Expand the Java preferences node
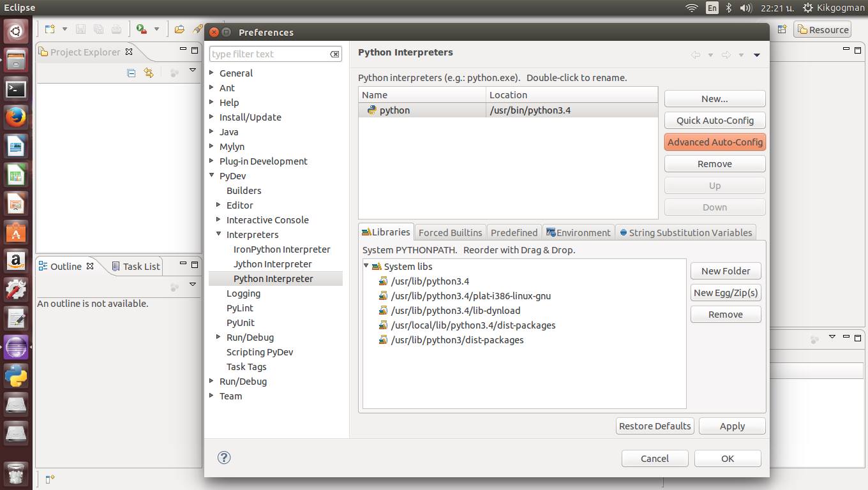Viewport: 868px width, 490px height. point(212,131)
